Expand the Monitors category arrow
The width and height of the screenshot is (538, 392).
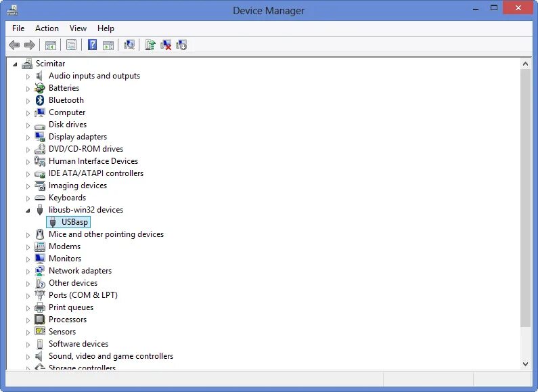(x=28, y=259)
